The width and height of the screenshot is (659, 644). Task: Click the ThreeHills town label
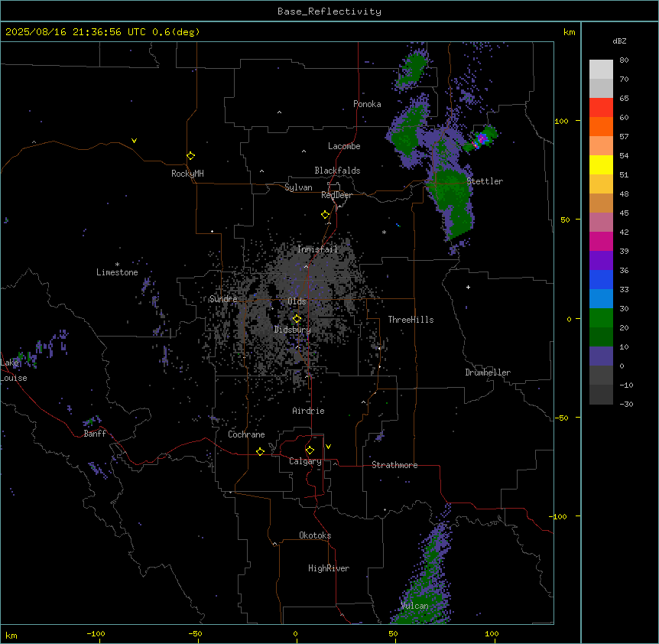point(411,320)
